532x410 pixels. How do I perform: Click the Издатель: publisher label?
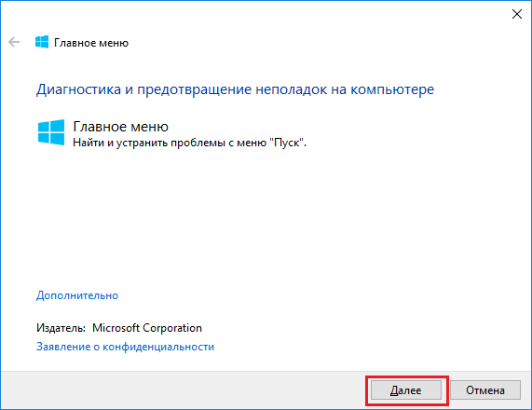(61, 328)
